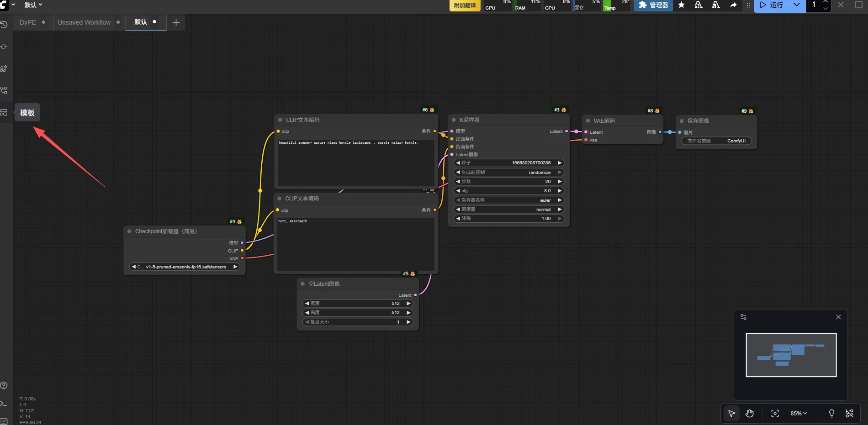The height and width of the screenshot is (425, 868).
Task: Toggle the lightbulb focus mode icon
Action: tap(831, 414)
